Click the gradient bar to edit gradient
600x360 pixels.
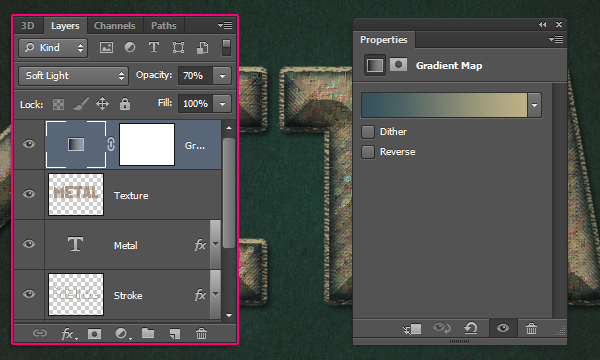click(x=444, y=105)
